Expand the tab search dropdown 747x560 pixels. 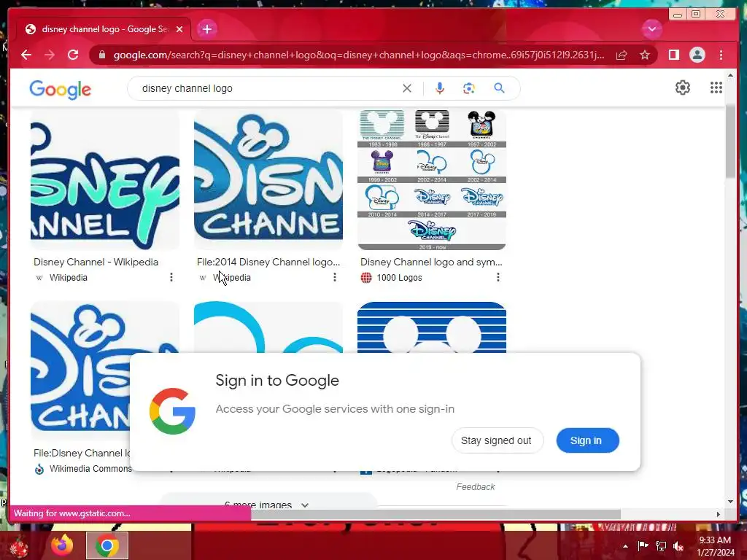click(651, 29)
